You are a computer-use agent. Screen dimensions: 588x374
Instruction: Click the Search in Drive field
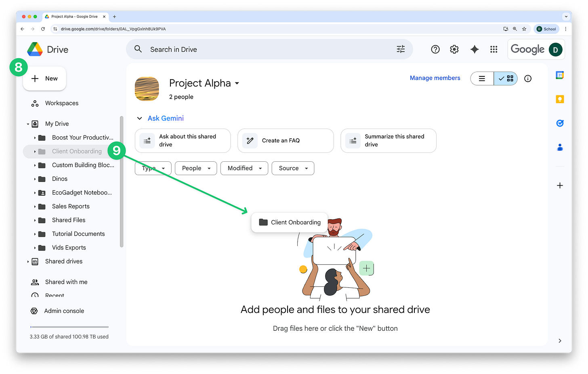269,49
